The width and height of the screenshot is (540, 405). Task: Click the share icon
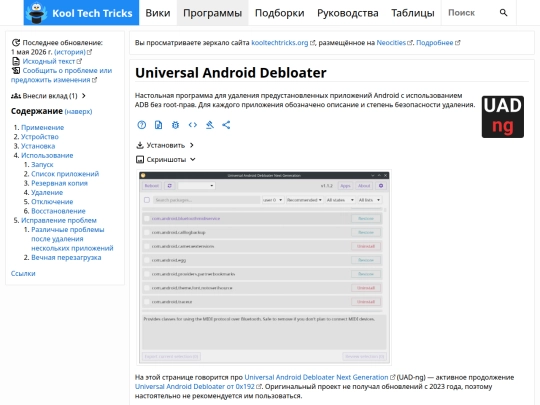click(x=226, y=125)
